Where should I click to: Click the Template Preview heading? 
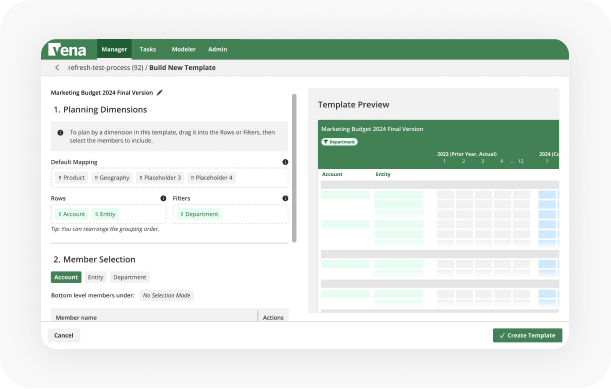pyautogui.click(x=353, y=104)
